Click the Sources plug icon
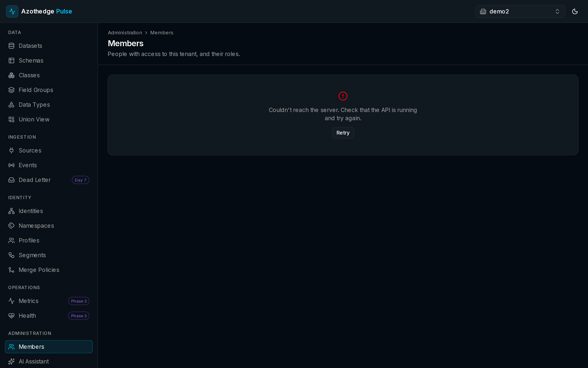The image size is (588, 368). point(11,150)
